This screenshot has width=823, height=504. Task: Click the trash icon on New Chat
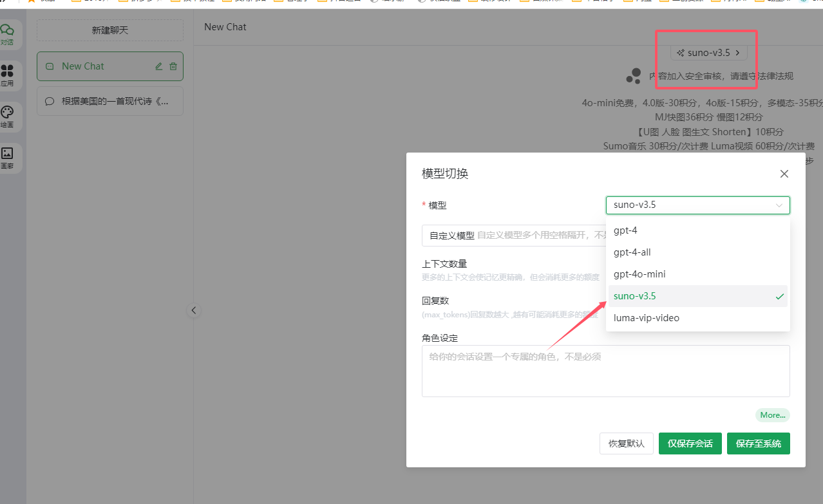pos(173,66)
